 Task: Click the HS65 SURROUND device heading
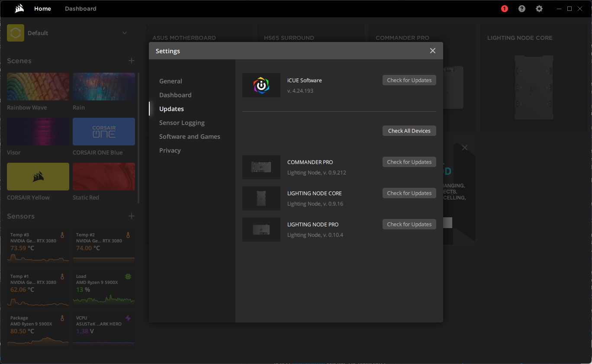tap(289, 38)
